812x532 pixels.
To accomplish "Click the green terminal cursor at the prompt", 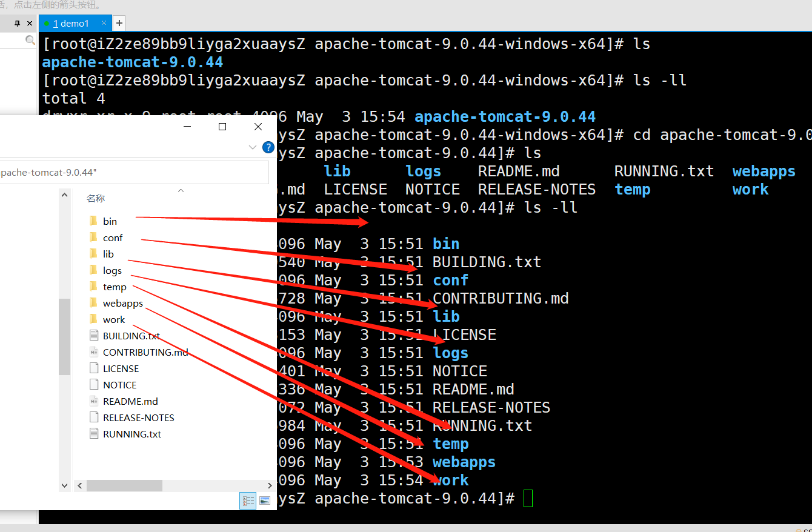I will 528,498.
